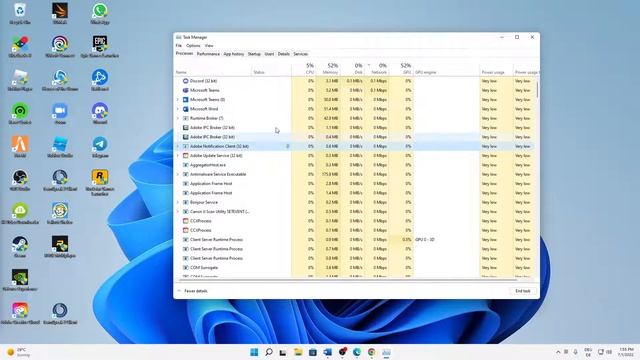Click the End task button
Image resolution: width=640 pixels, height=360 pixels.
523,291
